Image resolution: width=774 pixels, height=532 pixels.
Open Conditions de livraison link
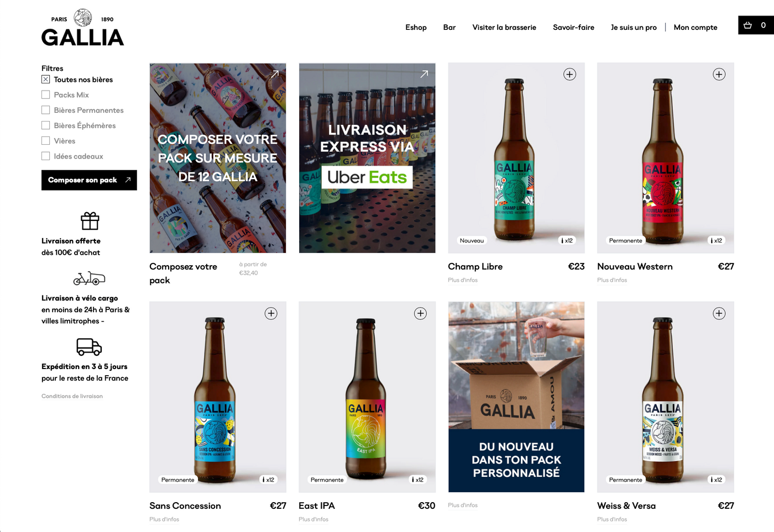pyautogui.click(x=72, y=396)
